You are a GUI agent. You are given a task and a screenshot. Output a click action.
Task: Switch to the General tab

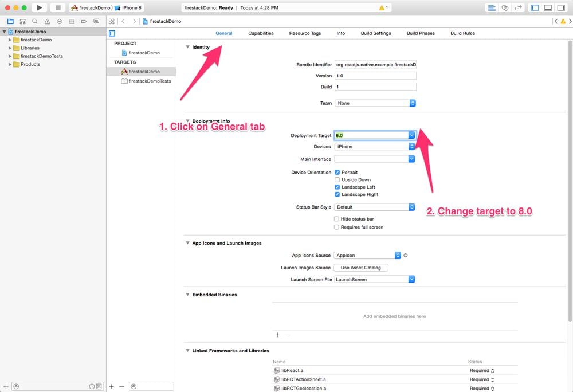tap(223, 33)
